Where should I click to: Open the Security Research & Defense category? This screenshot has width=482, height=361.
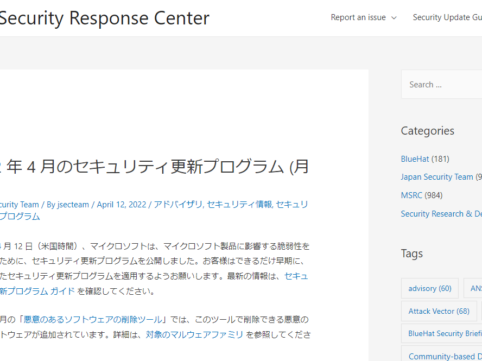click(441, 214)
